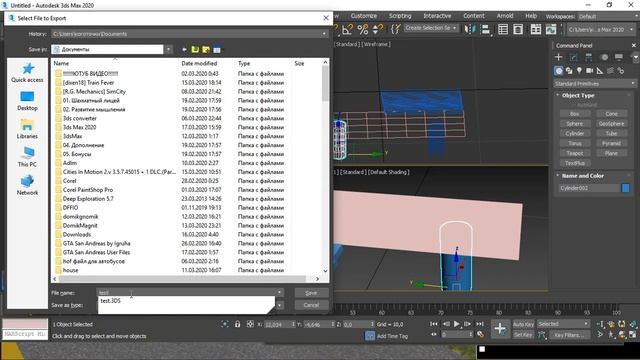
Task: Go to start of animation
Action: point(434,324)
